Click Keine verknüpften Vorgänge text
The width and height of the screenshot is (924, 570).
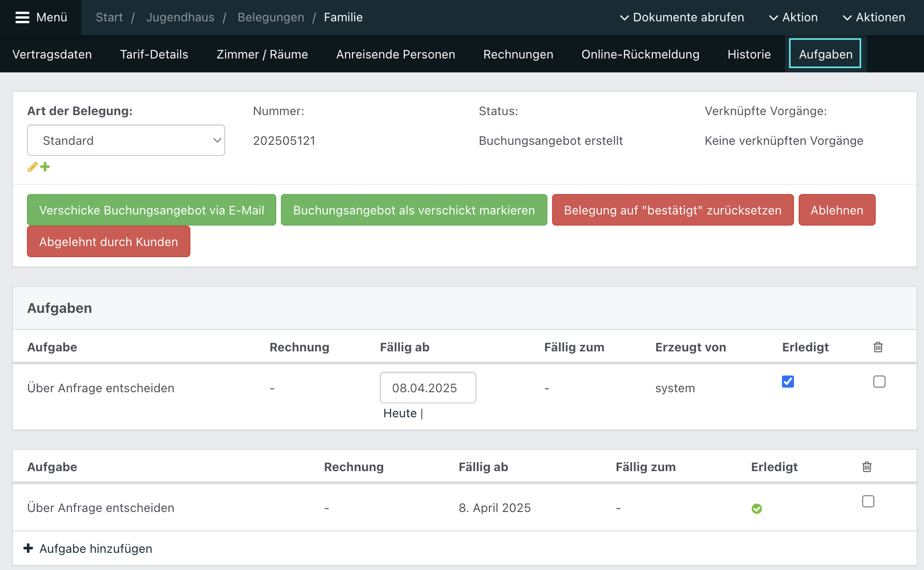pos(784,141)
